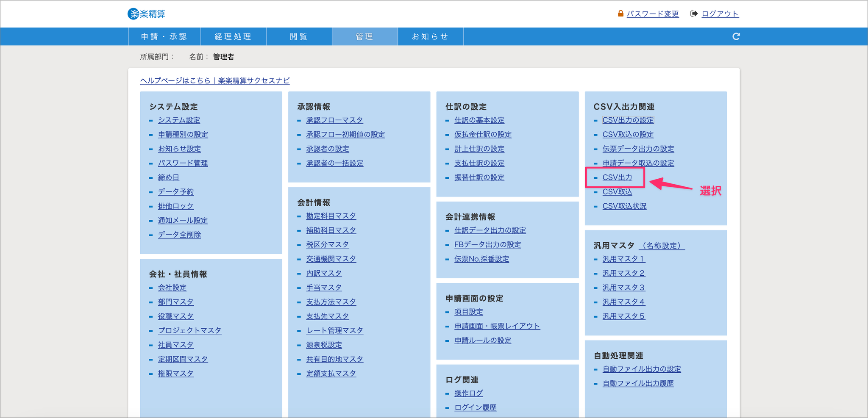Open CSV出力の設定
Image resolution: width=868 pixels, height=418 pixels.
[x=628, y=120]
